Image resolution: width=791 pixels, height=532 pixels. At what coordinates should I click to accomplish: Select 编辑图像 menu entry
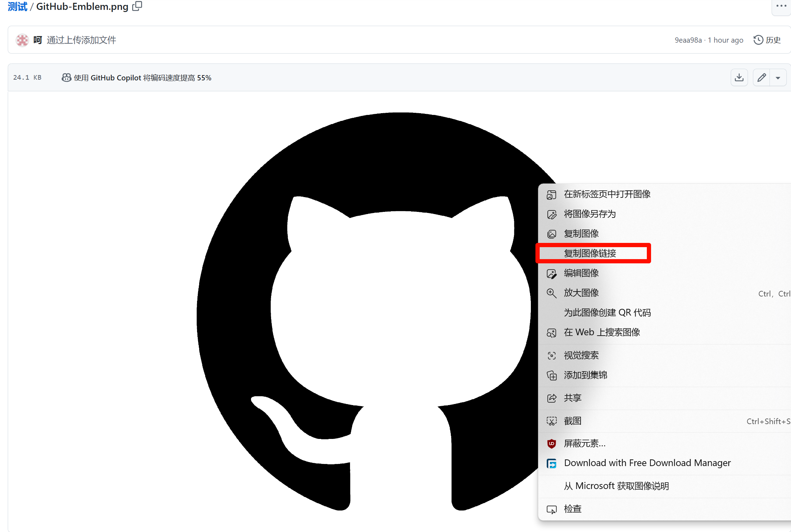click(x=664, y=273)
